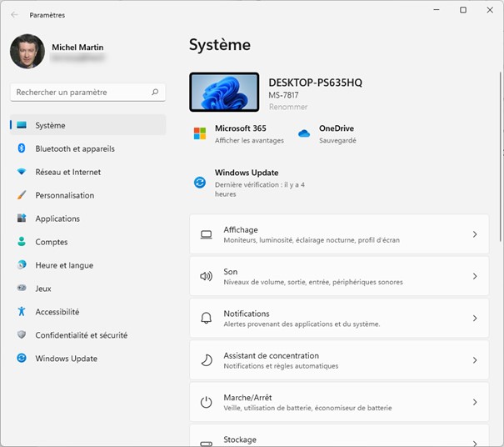The image size is (504, 447).
Task: Expand Assistant de concentration chevron
Action: point(475,360)
